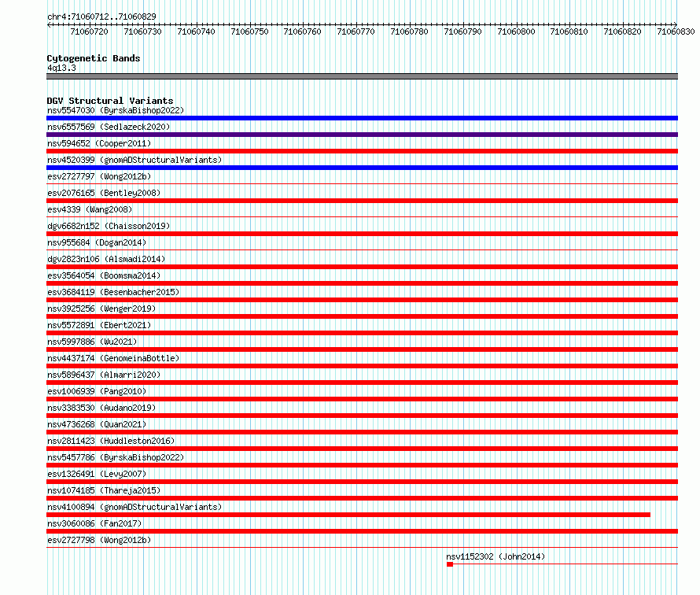Click nsv4100894 (gnomADStructuralVariants) label
The height and width of the screenshot is (595, 700).
coord(134,507)
